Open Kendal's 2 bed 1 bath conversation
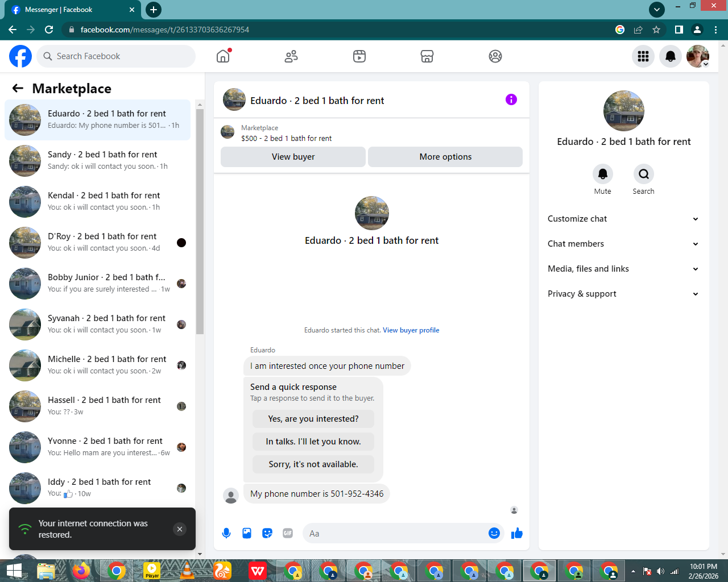Screen dimensions: 728x582 tap(98, 202)
